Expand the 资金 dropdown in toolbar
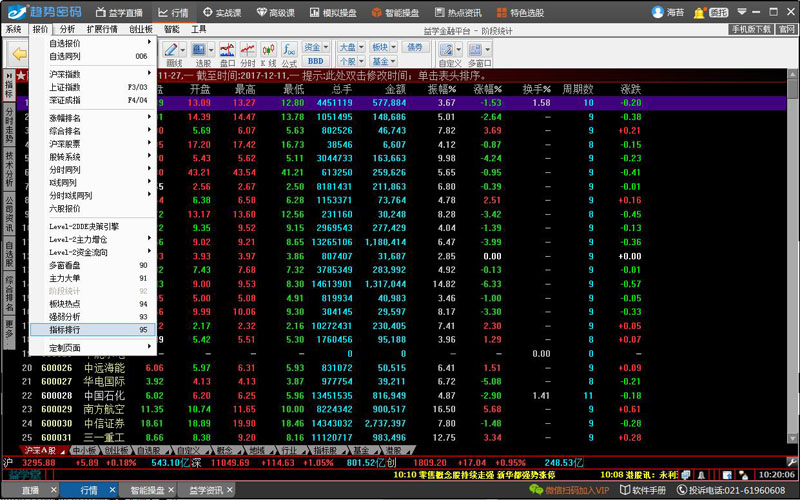 (316, 47)
